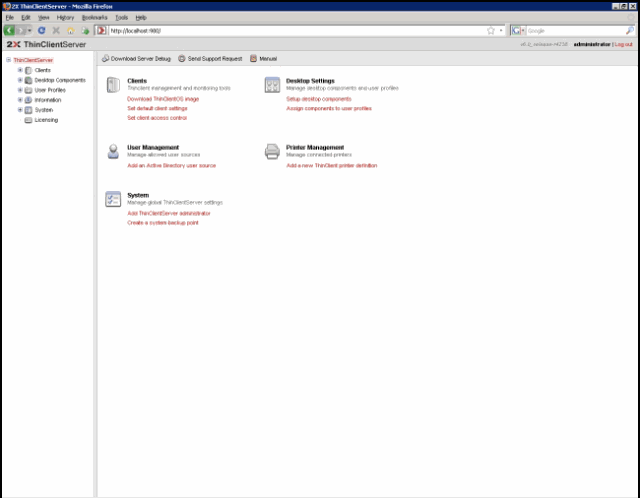Click the site identity icon beside URL

point(101,31)
